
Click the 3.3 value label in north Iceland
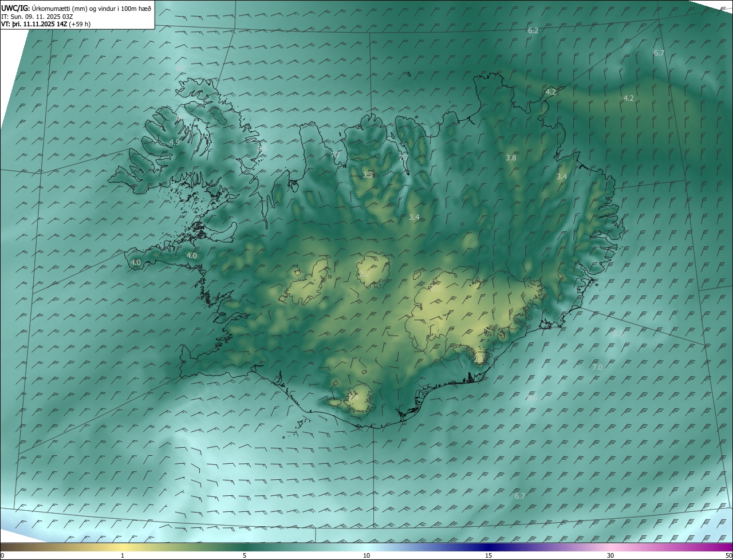368,175
